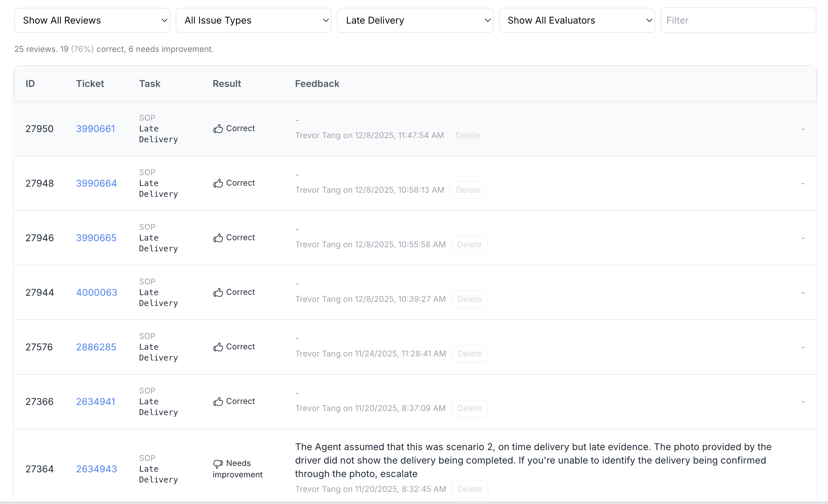Click thumbs-up icon for review 27576
Viewport: 828px width, 504px height.
(x=218, y=347)
